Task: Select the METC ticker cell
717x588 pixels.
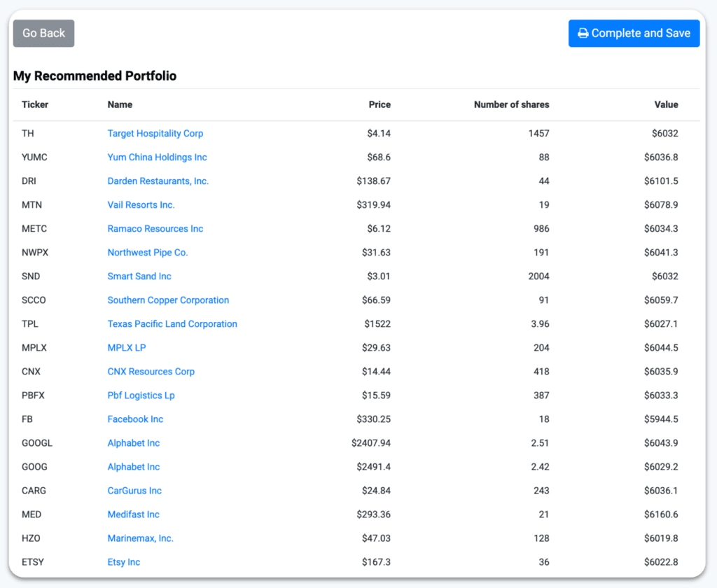Action: tap(34, 229)
